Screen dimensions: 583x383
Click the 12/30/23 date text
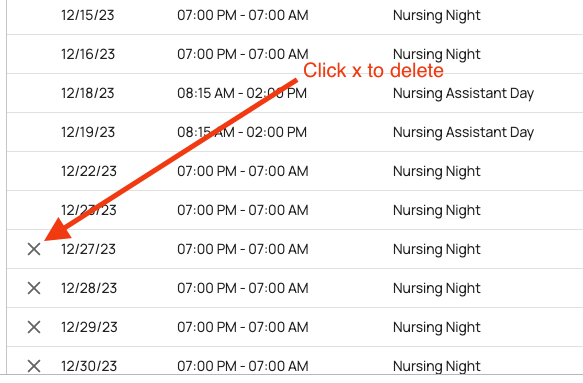point(89,366)
